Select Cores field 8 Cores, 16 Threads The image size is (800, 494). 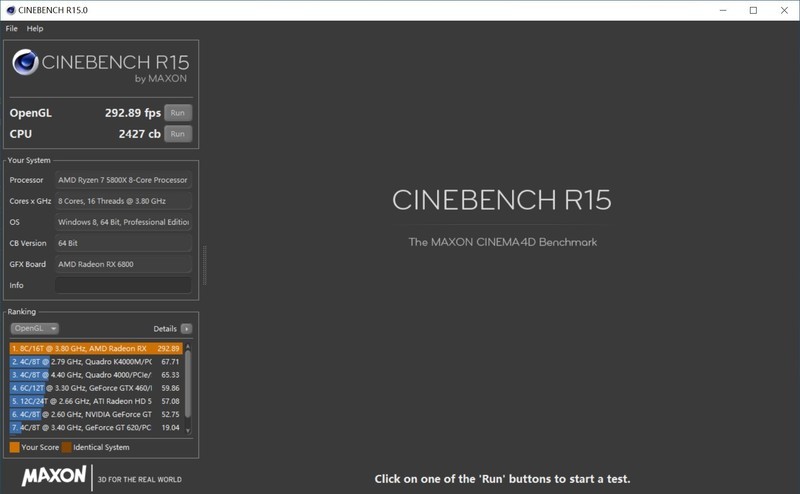(x=123, y=201)
